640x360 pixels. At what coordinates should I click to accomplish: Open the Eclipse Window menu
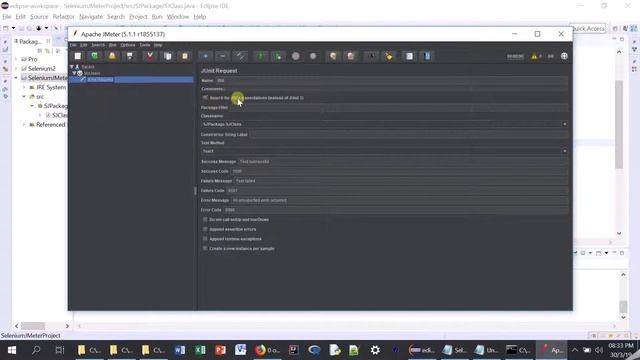click(x=178, y=17)
